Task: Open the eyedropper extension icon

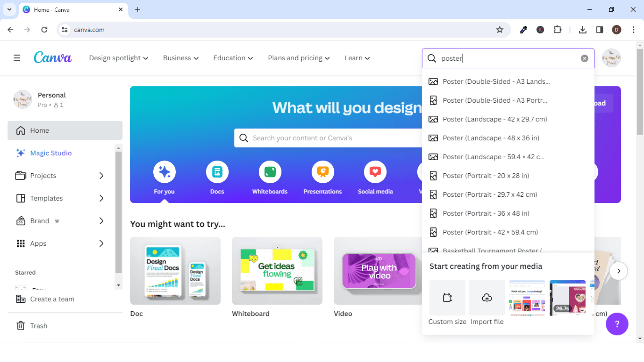Action: click(523, 30)
